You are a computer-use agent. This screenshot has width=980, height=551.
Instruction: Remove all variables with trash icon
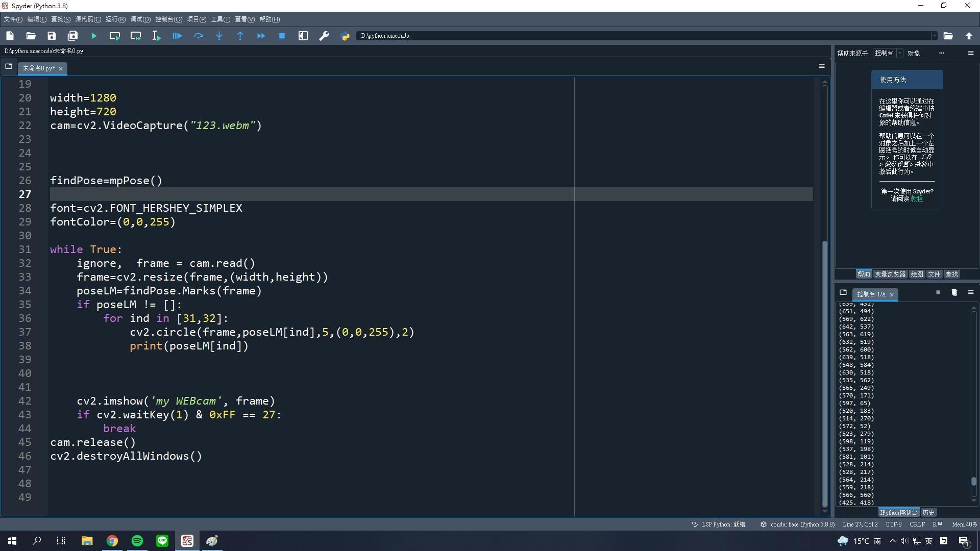point(954,292)
